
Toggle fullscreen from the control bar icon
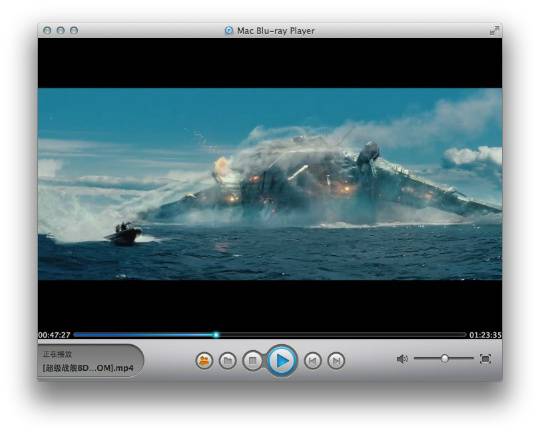(x=486, y=359)
